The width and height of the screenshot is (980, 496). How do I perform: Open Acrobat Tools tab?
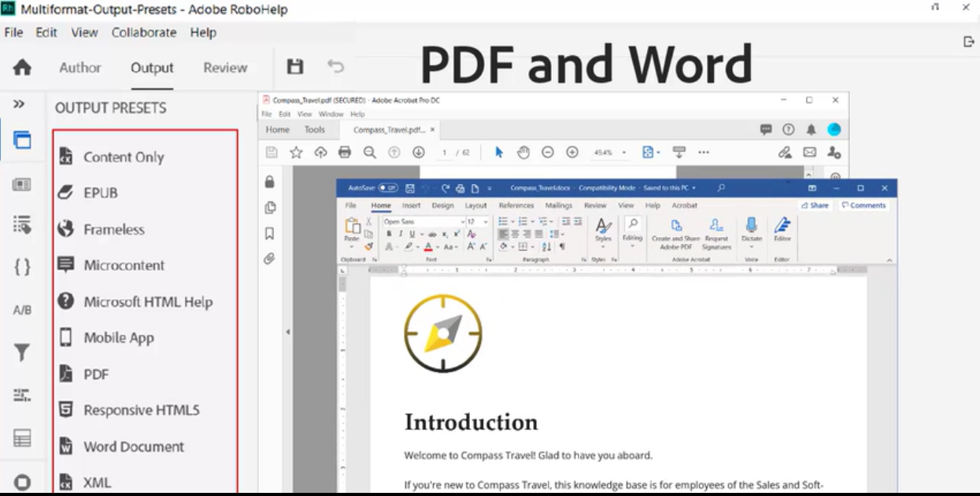tap(315, 130)
